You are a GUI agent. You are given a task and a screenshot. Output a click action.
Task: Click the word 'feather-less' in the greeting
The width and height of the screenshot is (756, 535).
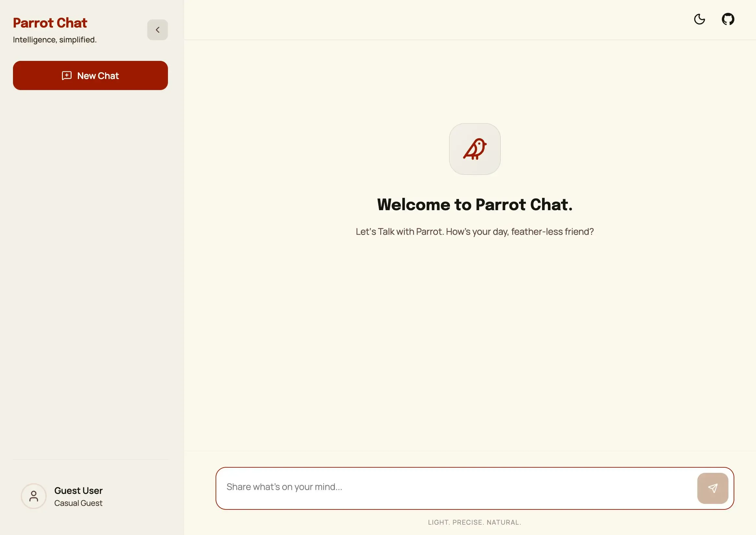[537, 232]
